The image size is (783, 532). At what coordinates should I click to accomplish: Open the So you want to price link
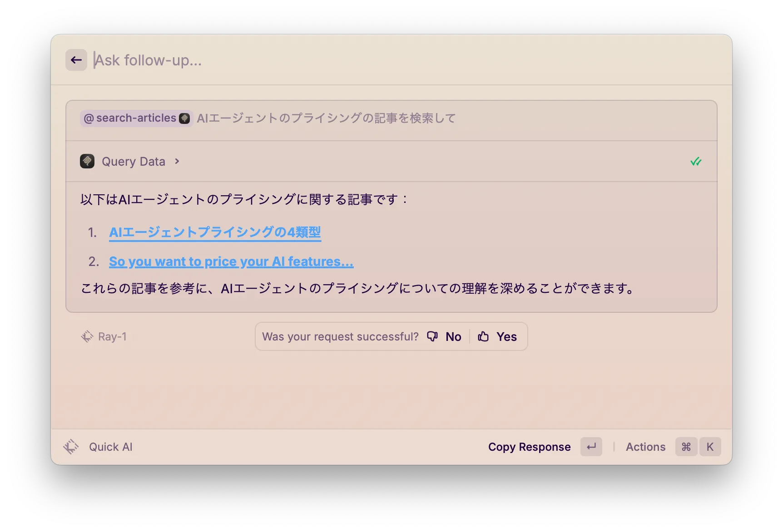click(x=231, y=262)
